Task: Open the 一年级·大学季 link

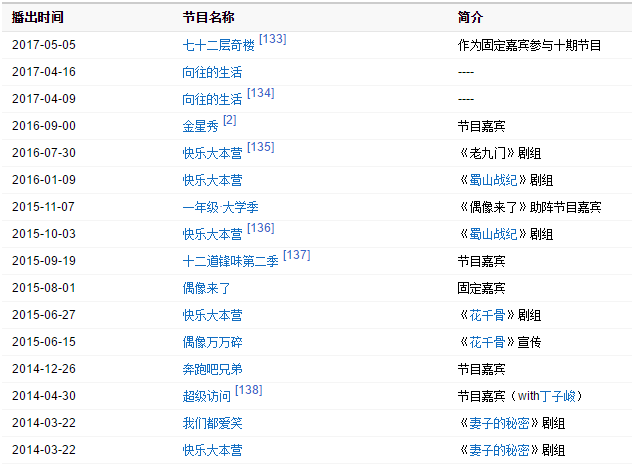Action: [x=220, y=207]
